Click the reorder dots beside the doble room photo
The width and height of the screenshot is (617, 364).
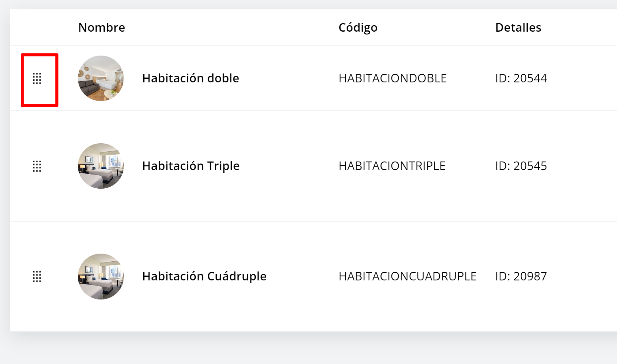pos(37,79)
